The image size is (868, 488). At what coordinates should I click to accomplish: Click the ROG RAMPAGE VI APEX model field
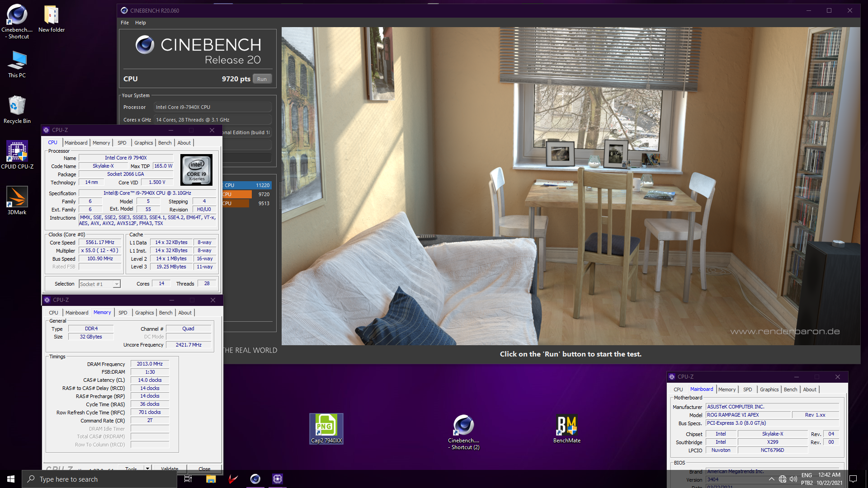[748, 415]
